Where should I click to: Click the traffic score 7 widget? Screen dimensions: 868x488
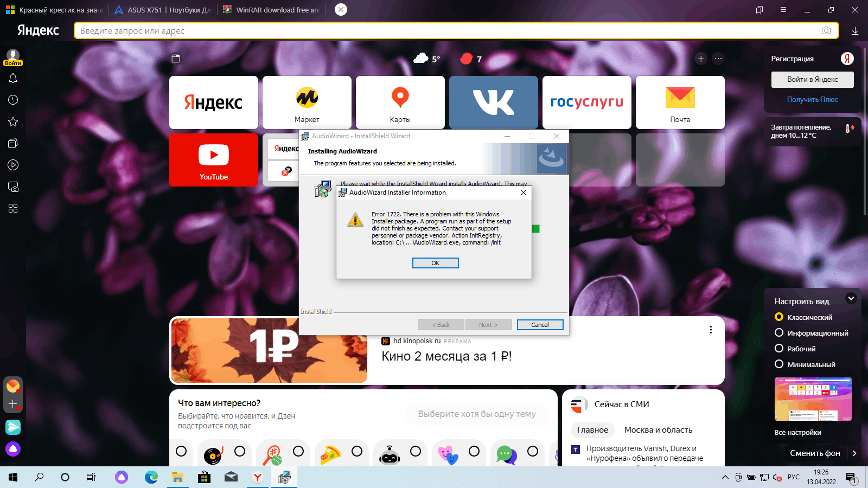(471, 59)
